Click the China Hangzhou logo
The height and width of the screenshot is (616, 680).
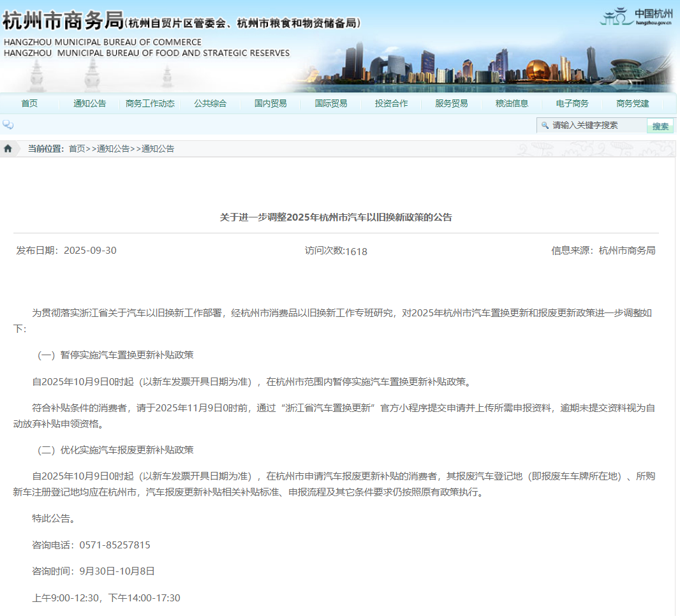click(x=637, y=17)
